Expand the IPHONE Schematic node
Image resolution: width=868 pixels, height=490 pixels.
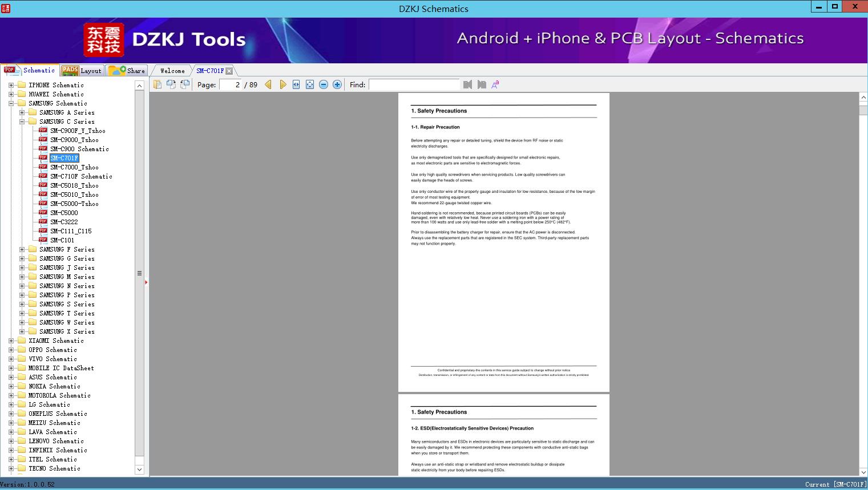point(11,85)
